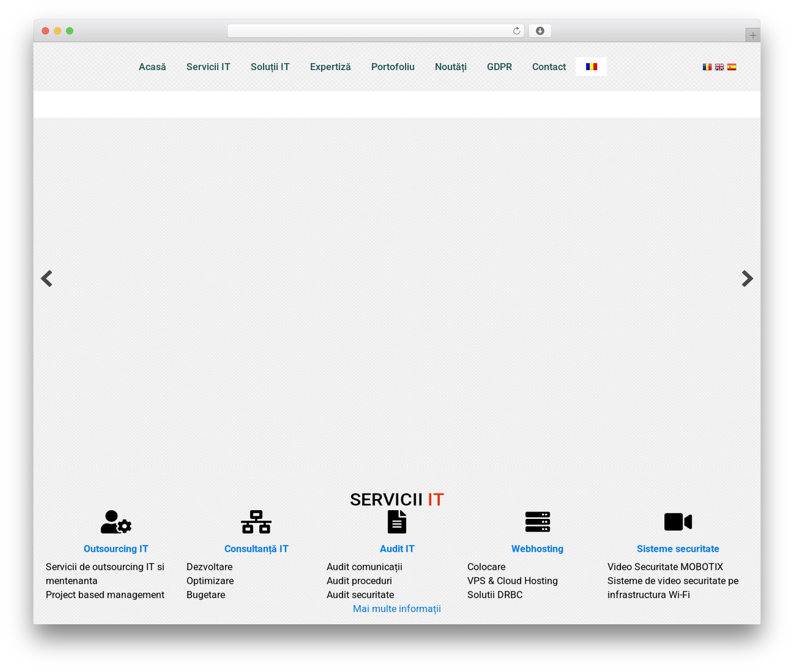Click the text Solutii DRBC

[495, 595]
